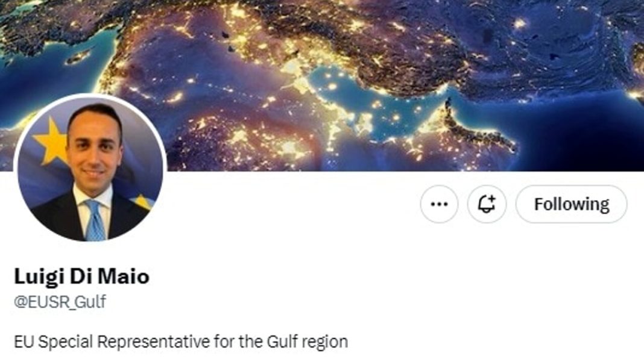Select the display name Luigi Di Maio
Screen dimensions: 644x362
click(x=82, y=276)
